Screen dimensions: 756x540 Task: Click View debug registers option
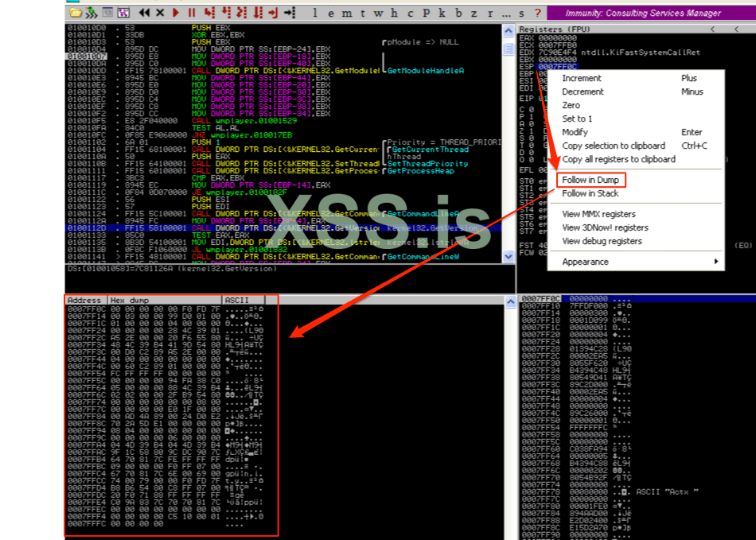pyautogui.click(x=602, y=241)
